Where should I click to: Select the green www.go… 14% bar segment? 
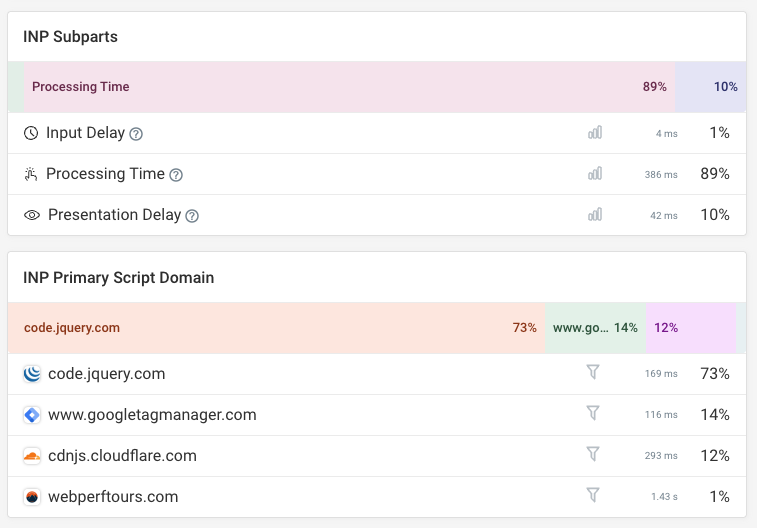point(595,328)
